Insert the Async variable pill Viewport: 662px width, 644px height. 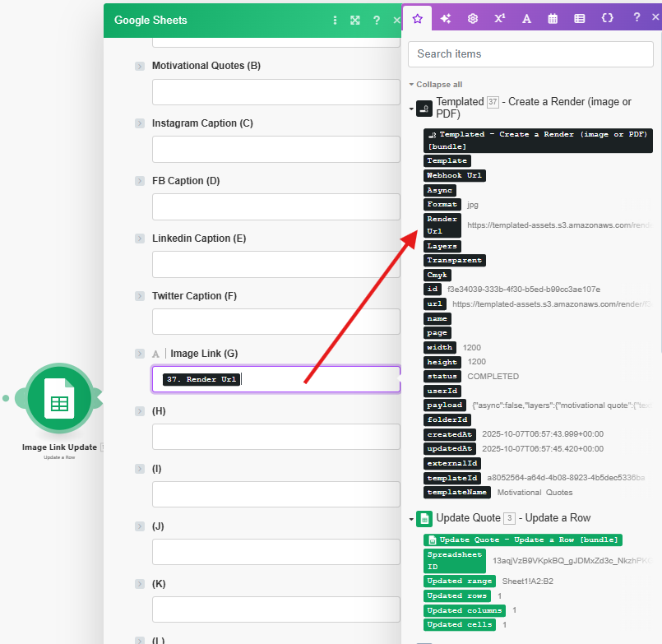(439, 190)
